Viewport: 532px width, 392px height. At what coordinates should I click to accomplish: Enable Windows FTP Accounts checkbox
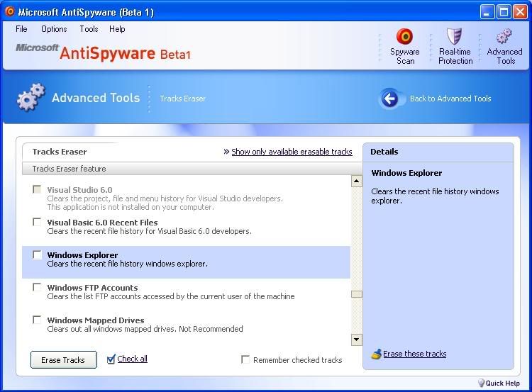point(37,287)
